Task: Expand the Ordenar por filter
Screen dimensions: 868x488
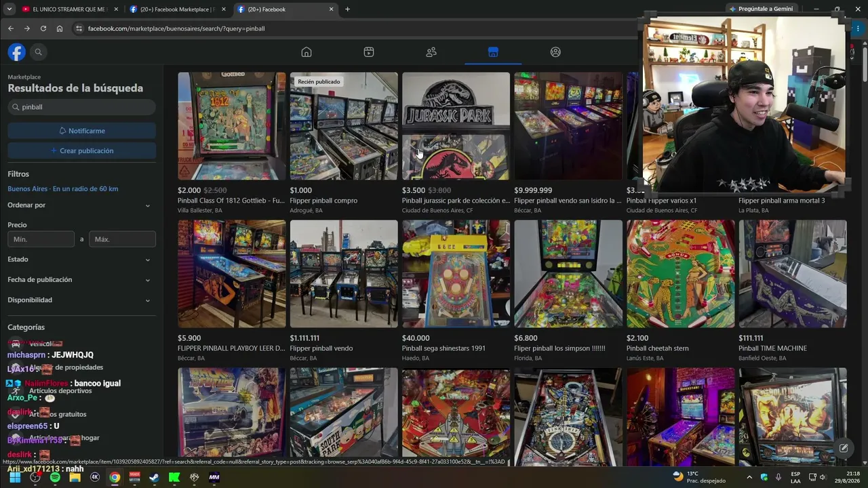Action: [81, 205]
